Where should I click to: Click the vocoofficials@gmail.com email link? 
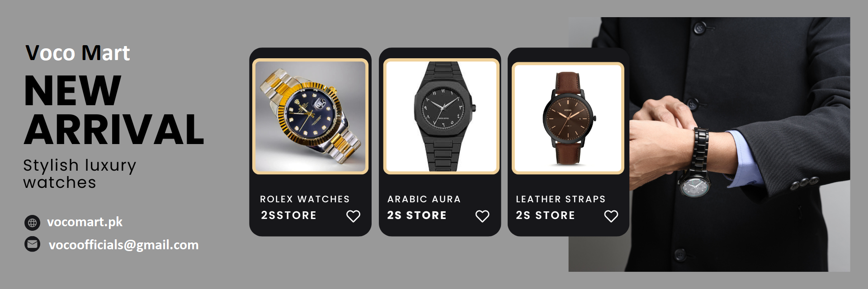(x=123, y=245)
